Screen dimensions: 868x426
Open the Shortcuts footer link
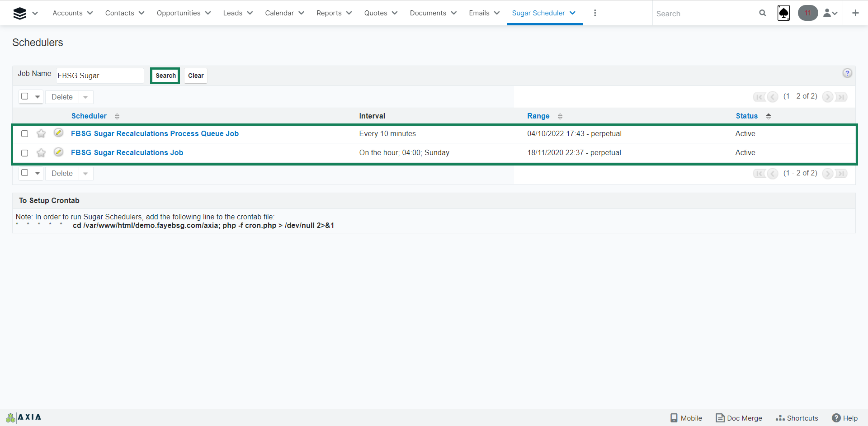coord(797,418)
